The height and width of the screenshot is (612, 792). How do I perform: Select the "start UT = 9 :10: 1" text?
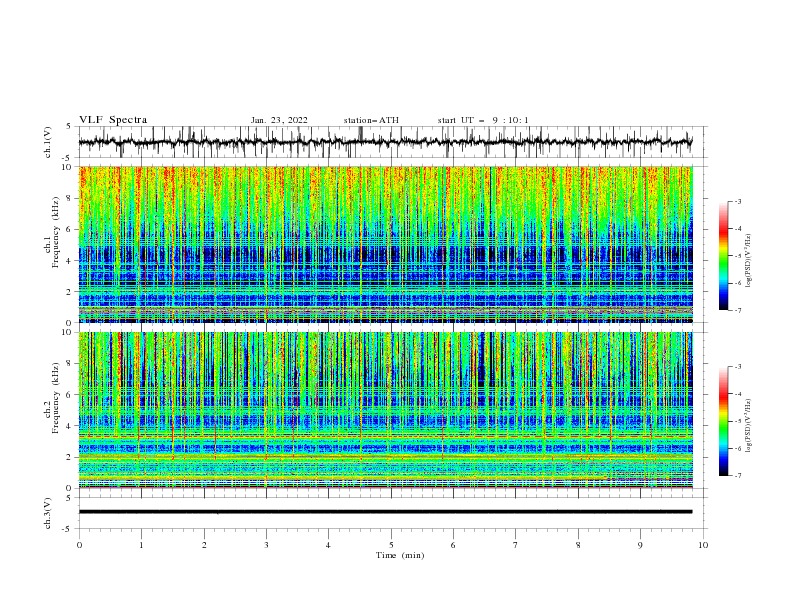483,120
